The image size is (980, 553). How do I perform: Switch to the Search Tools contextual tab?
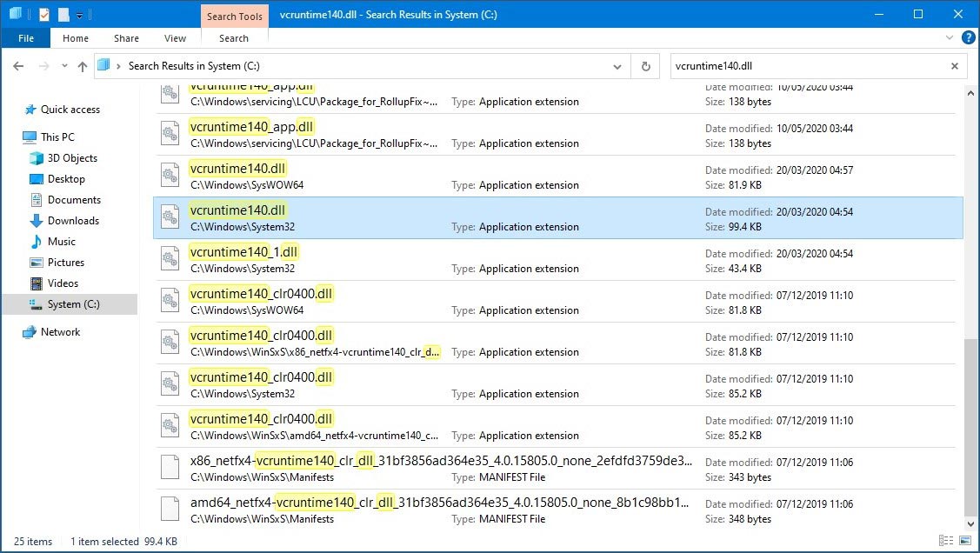[x=235, y=17]
